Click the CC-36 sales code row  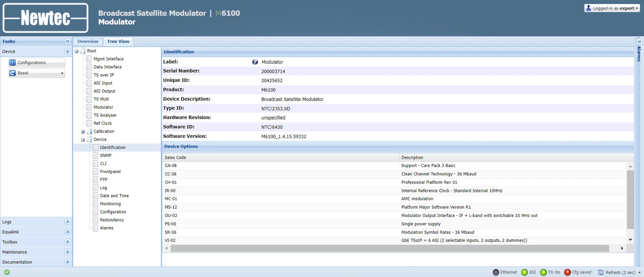[395, 174]
